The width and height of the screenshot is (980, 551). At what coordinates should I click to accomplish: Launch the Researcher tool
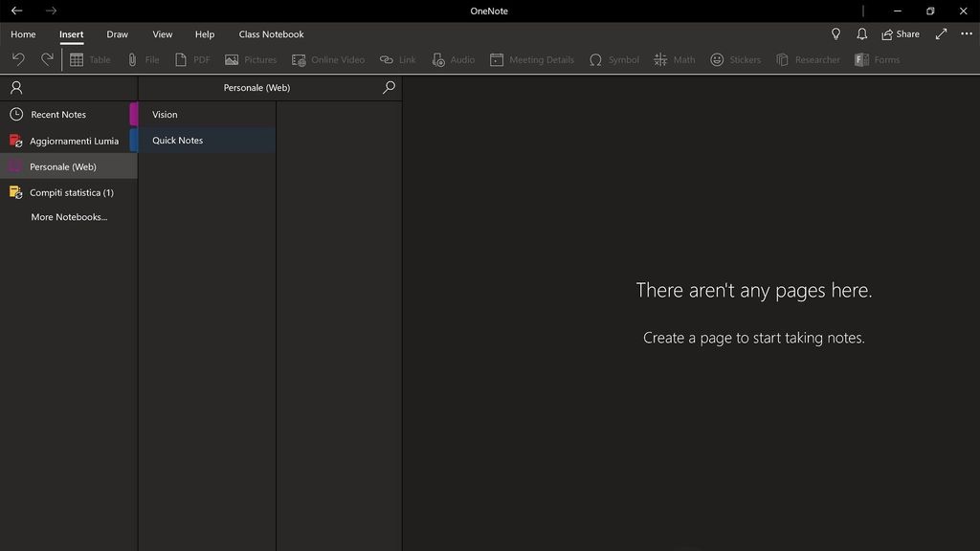pos(808,58)
